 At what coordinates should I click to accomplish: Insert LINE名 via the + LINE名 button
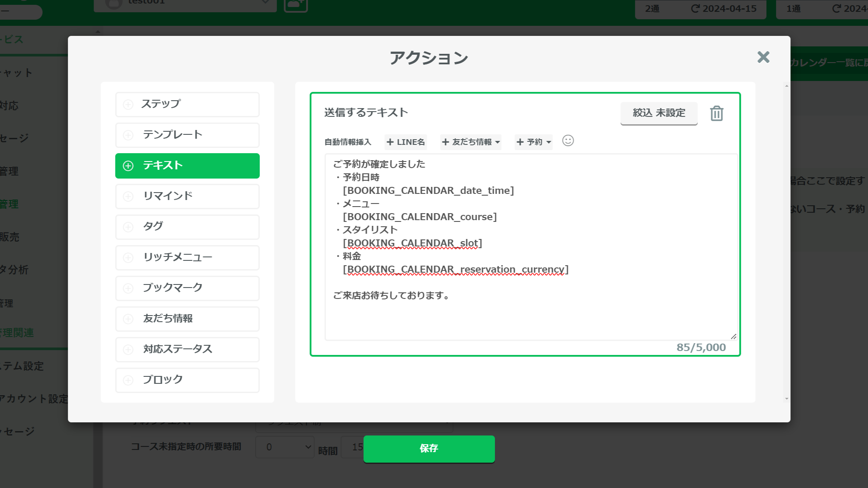click(x=406, y=142)
